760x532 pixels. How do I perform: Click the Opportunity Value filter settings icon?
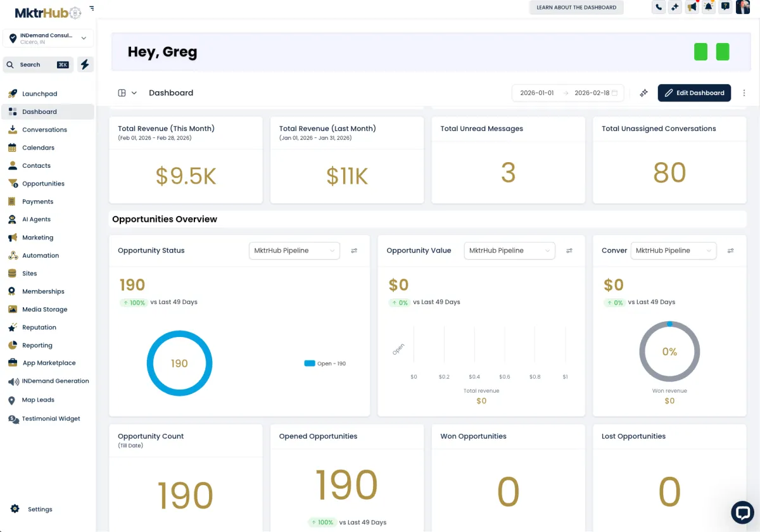point(569,251)
